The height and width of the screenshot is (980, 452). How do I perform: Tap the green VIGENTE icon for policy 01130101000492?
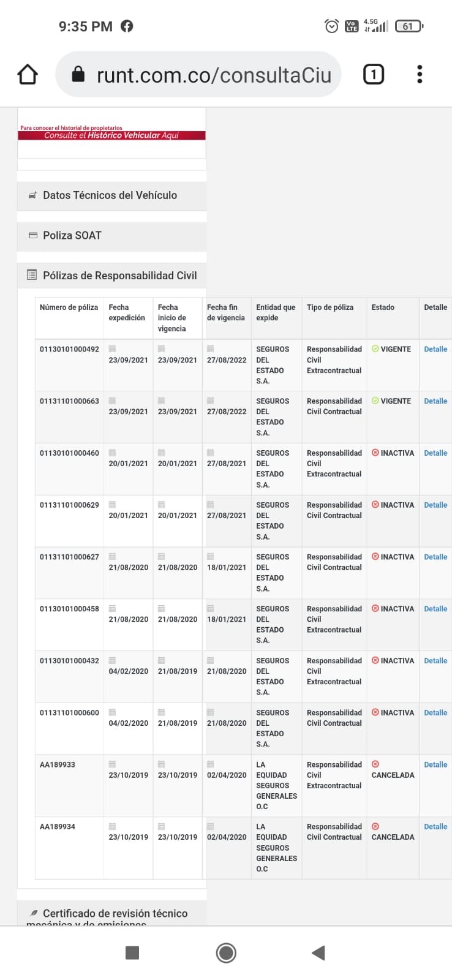pyautogui.click(x=375, y=349)
